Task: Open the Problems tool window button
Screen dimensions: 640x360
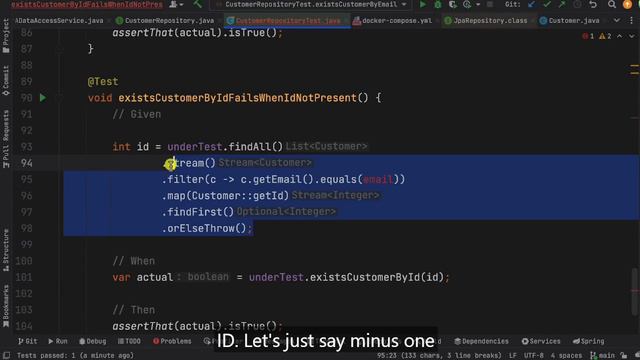Action: (172, 341)
